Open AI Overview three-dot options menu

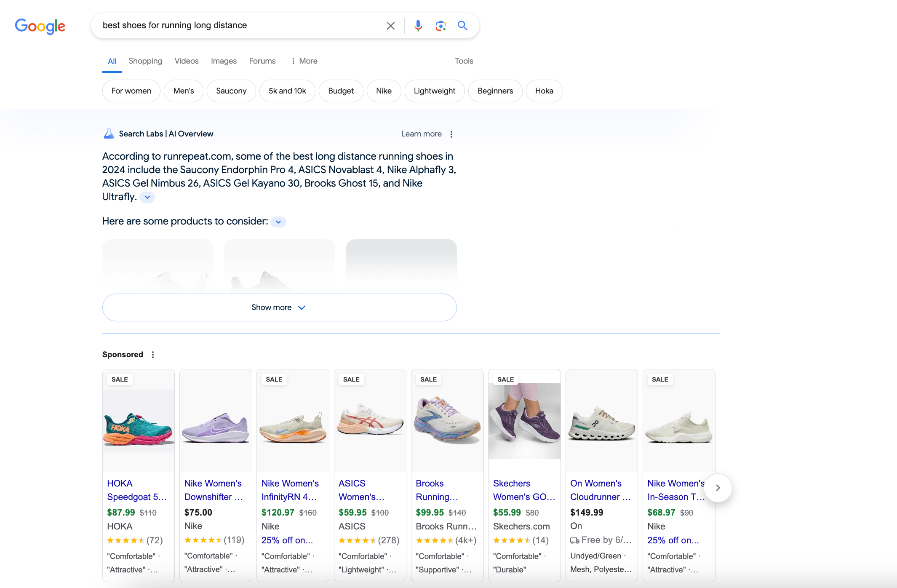pyautogui.click(x=451, y=134)
